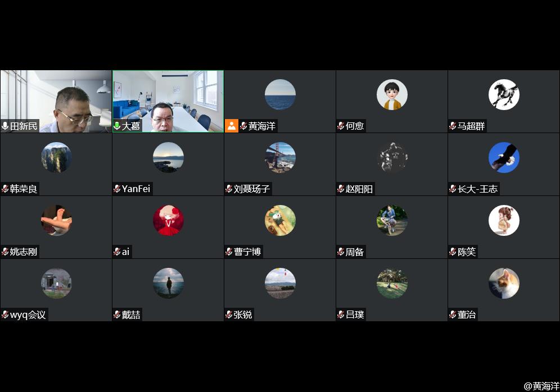Click the 吕璞 participant name label
Image resolution: width=560 pixels, height=392 pixels.
point(355,314)
